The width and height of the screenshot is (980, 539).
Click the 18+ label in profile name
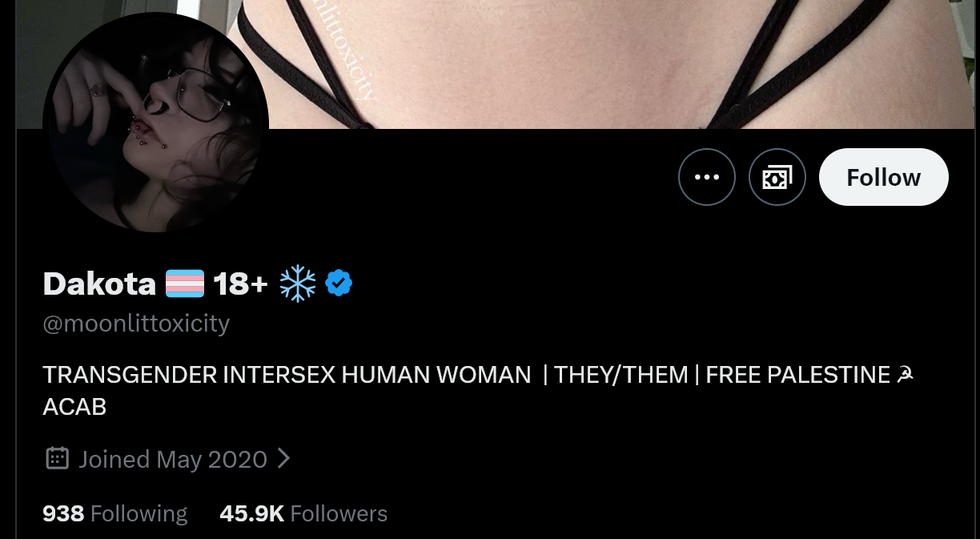click(240, 284)
